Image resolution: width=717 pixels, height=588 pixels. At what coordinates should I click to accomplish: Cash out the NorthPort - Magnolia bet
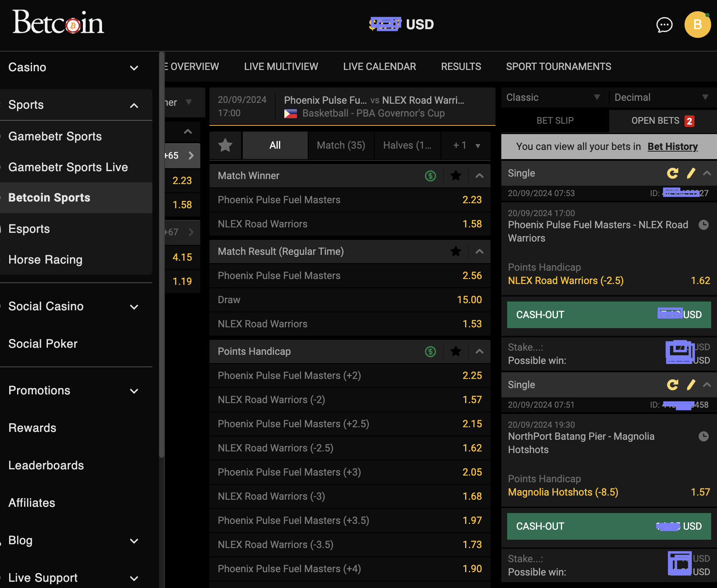[609, 526]
